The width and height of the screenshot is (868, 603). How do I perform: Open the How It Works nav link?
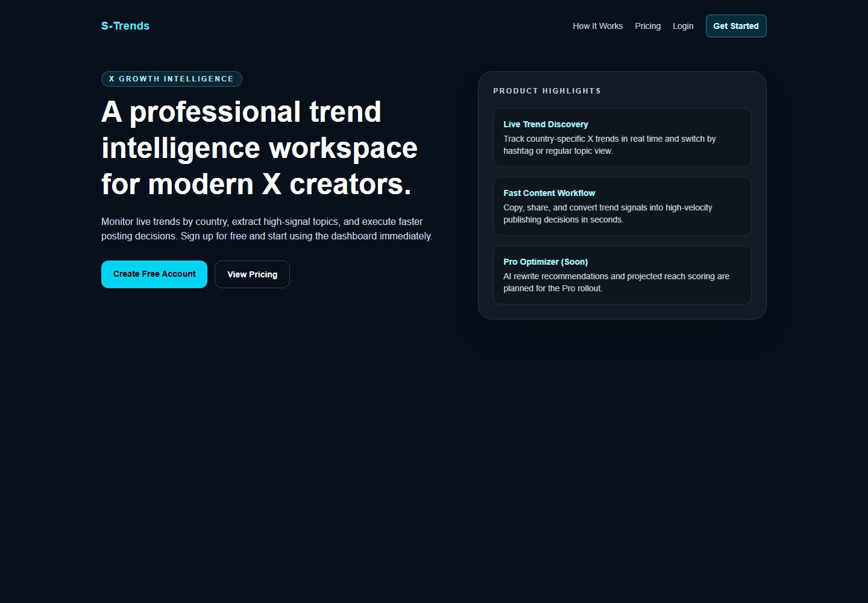pos(598,26)
